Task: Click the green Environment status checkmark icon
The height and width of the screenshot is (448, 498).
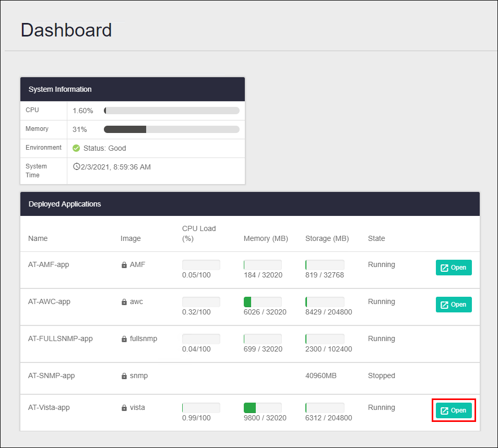Action: pyautogui.click(x=76, y=148)
